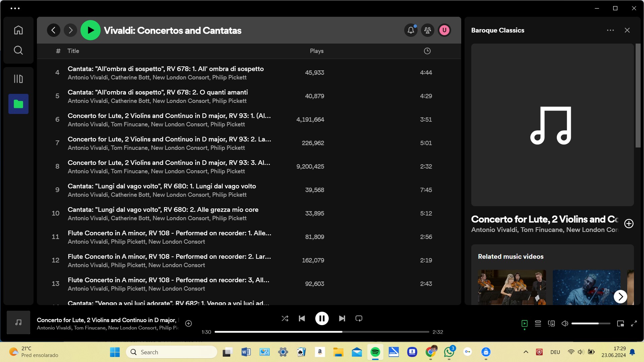Adjust the volume slider

tap(591, 323)
